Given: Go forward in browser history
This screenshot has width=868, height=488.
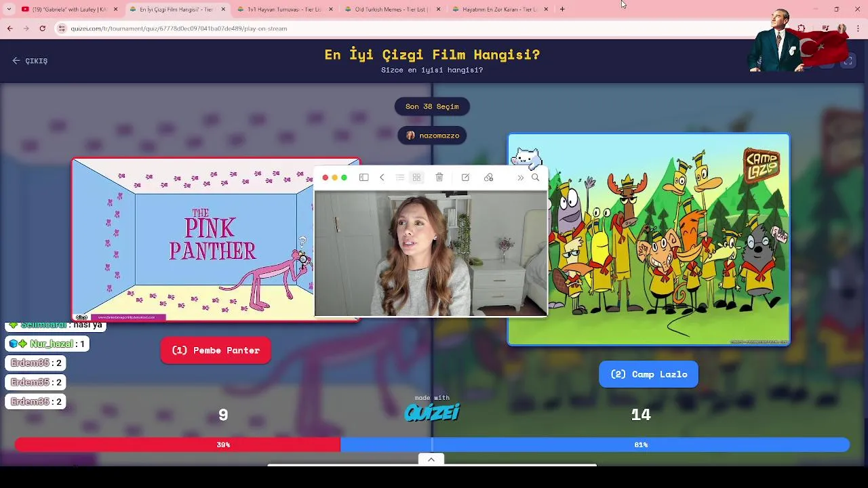Looking at the screenshot, I should pyautogui.click(x=26, y=28).
